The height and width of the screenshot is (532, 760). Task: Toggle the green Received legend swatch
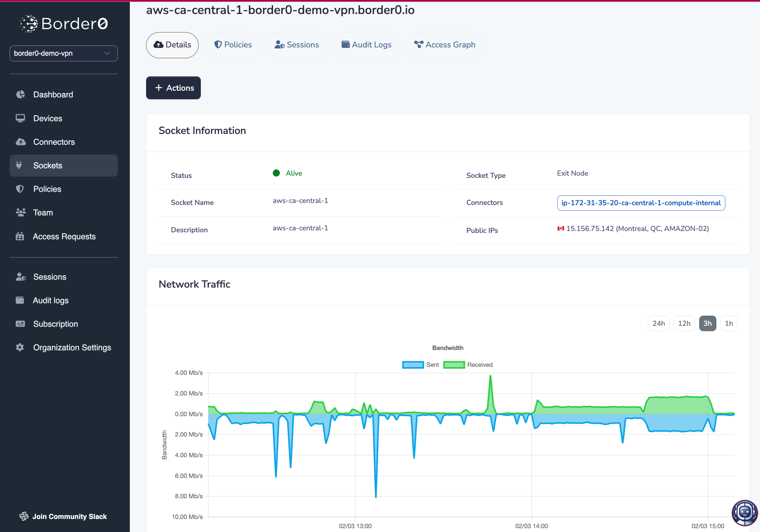(x=454, y=365)
